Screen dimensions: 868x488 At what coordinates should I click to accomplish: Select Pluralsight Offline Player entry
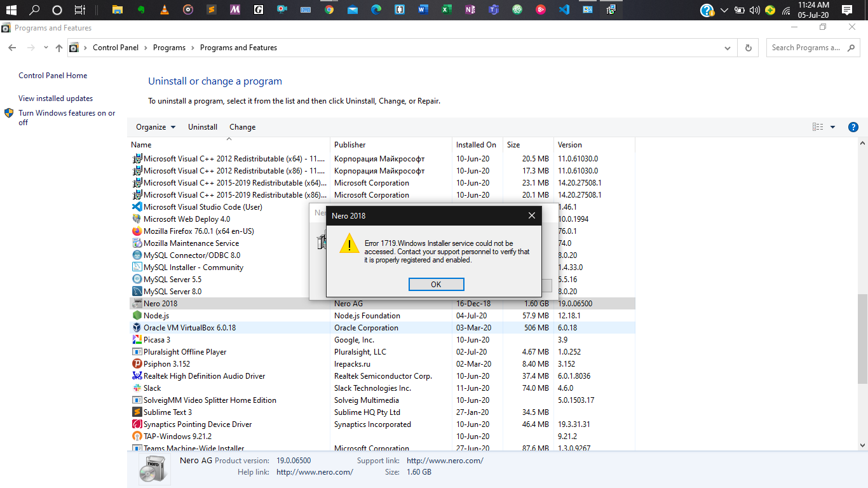(381, 352)
